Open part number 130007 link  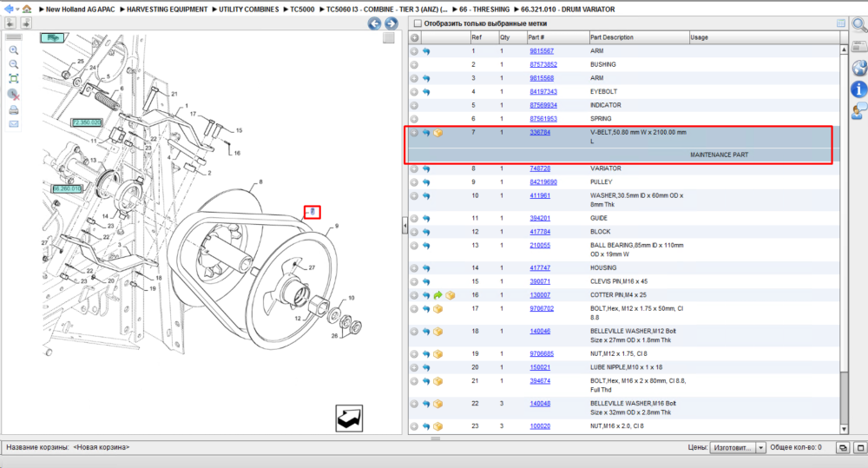pyautogui.click(x=540, y=295)
